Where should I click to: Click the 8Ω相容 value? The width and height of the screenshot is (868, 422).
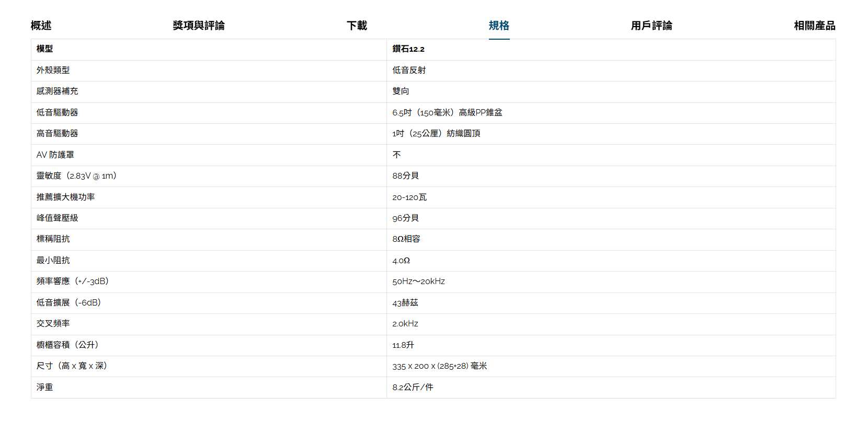click(x=406, y=239)
